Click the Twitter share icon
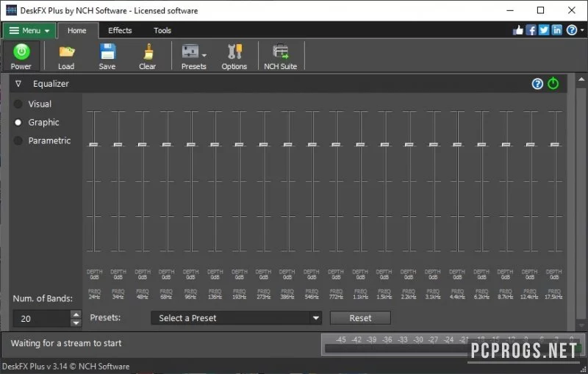Screen dimensions: 588x374 [544, 30]
